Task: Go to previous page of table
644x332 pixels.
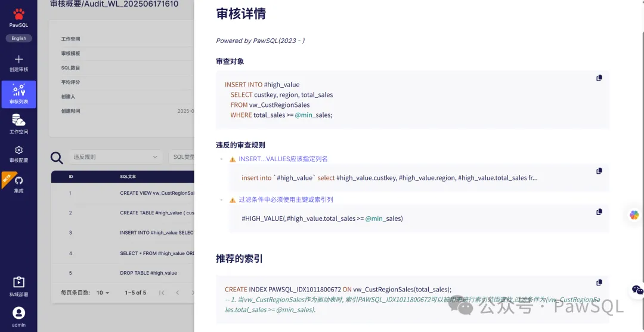Action: [x=178, y=293]
